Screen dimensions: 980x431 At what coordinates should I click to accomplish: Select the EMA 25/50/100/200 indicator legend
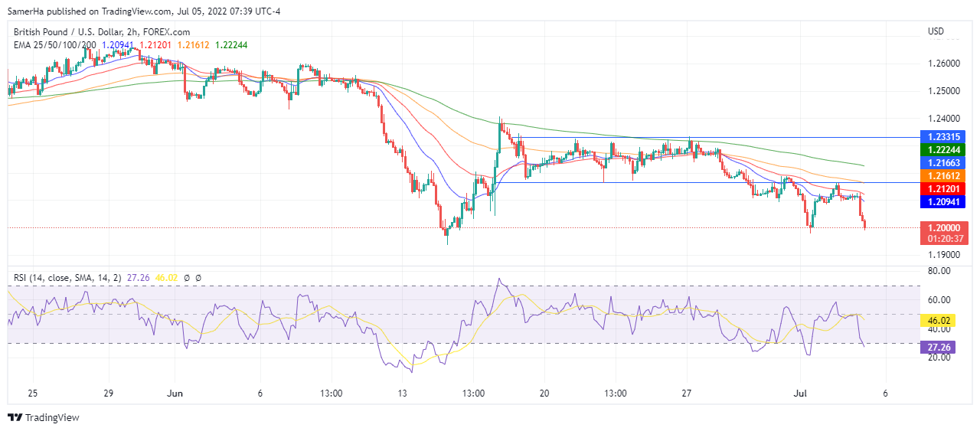pos(55,45)
